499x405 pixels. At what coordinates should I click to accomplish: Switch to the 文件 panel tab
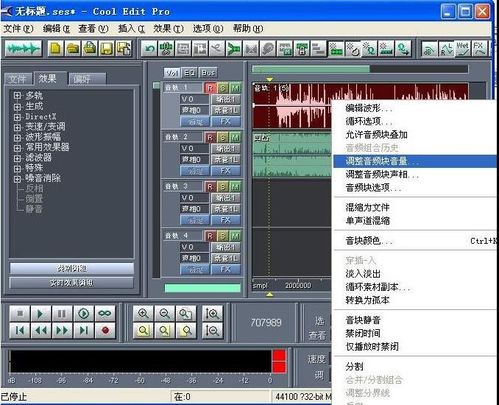click(x=19, y=79)
